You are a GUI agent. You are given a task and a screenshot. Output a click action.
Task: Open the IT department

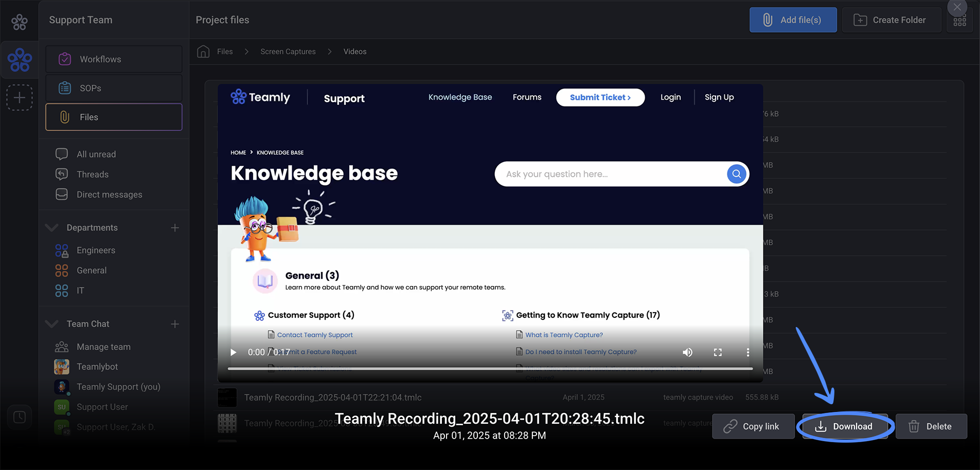(80, 291)
